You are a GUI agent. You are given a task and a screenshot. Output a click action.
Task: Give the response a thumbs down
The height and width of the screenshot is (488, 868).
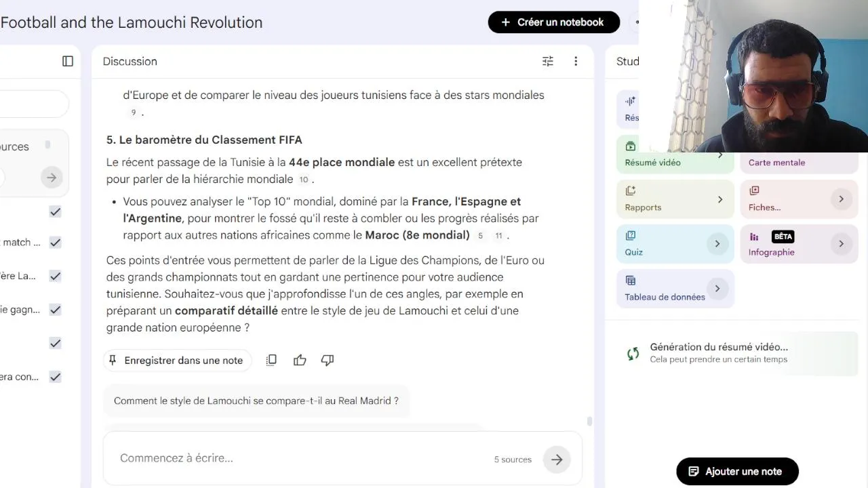point(328,360)
